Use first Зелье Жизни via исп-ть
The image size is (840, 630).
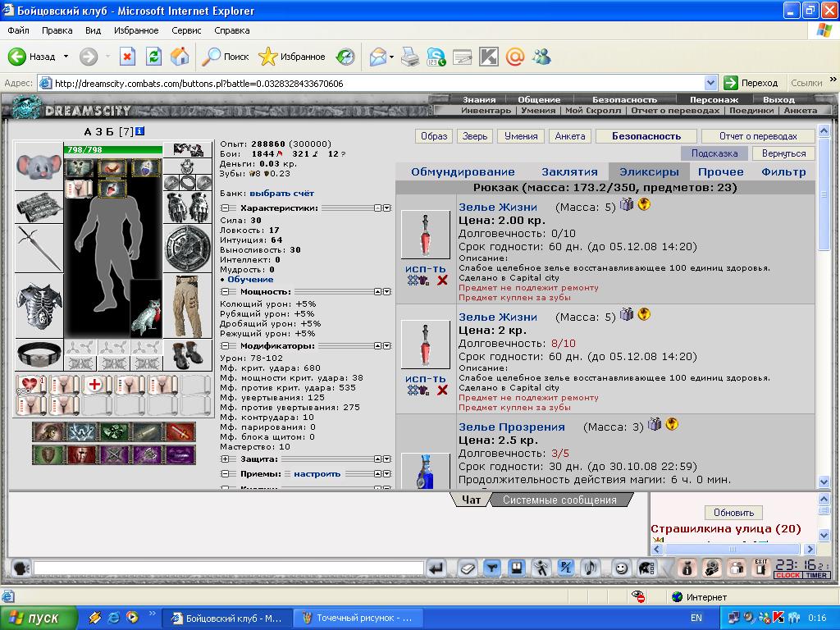tap(426, 269)
